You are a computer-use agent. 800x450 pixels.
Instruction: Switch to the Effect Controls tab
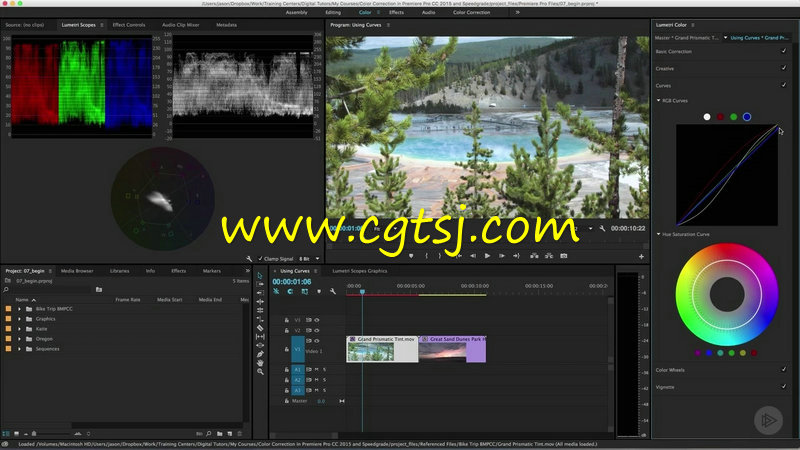pos(129,24)
